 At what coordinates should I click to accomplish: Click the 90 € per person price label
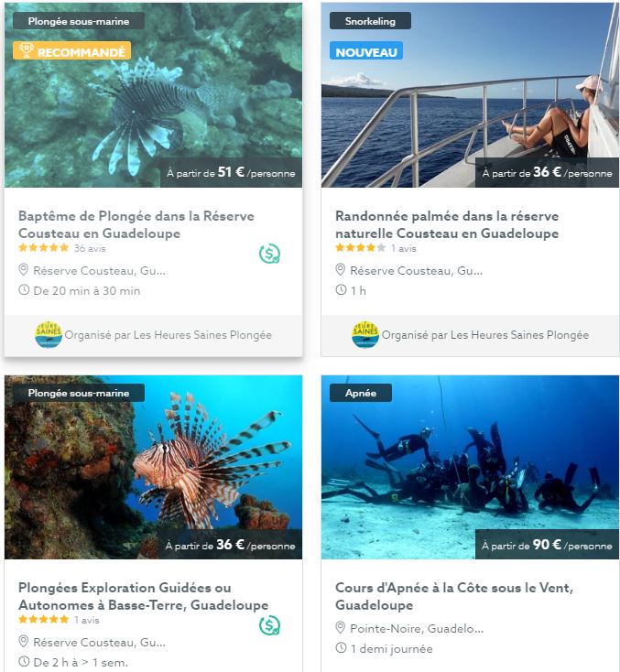click(x=547, y=545)
